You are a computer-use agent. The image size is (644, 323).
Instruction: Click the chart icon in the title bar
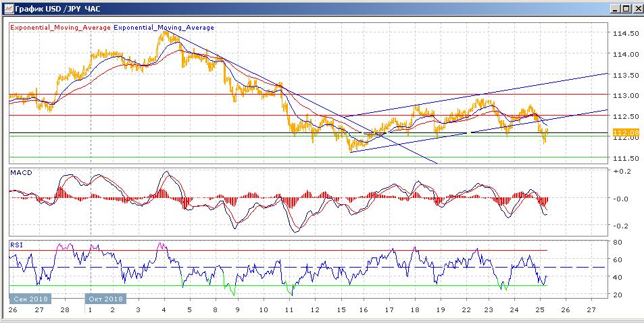(7, 8)
